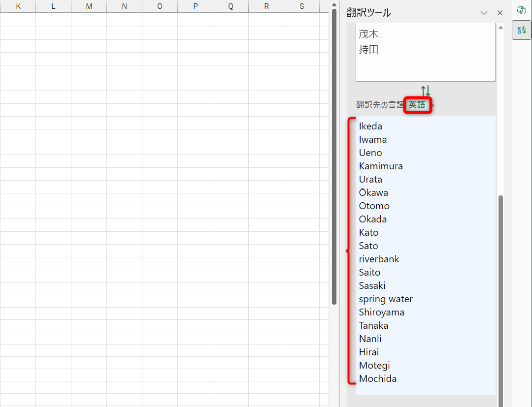Screen dimensions: 532x407
Task: Select column R header
Action: click(266, 6)
